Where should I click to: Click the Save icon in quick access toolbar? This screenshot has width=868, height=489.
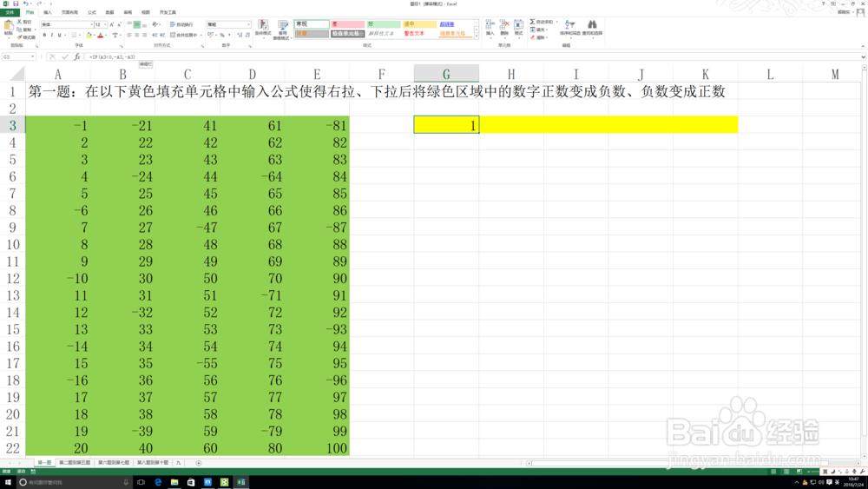(x=16, y=3)
